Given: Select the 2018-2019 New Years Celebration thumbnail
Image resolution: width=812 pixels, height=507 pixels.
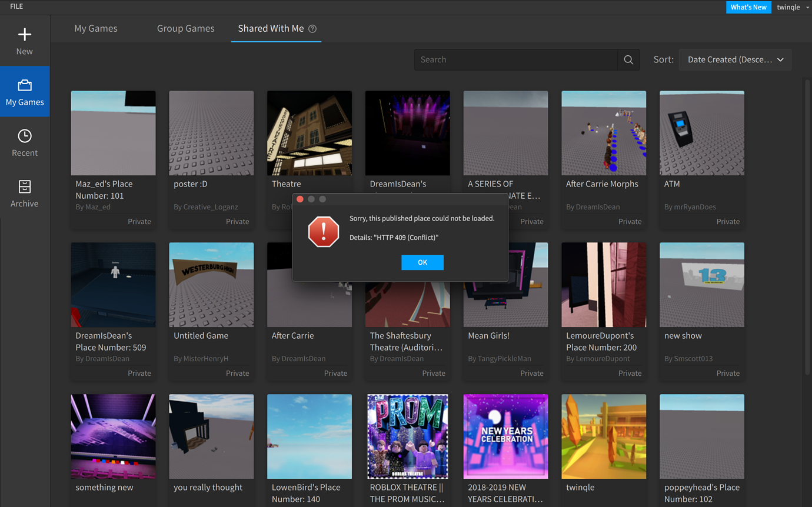Looking at the screenshot, I should click(505, 436).
